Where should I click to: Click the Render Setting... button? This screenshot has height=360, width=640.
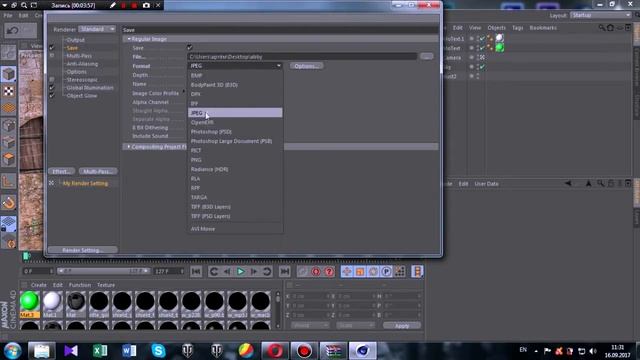[83, 250]
